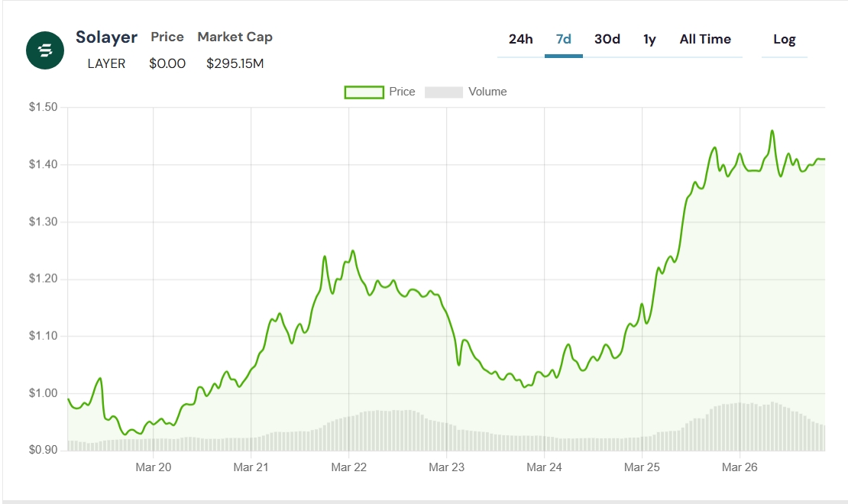
Task: Click the $1.00 y-axis label
Action: tap(44, 393)
